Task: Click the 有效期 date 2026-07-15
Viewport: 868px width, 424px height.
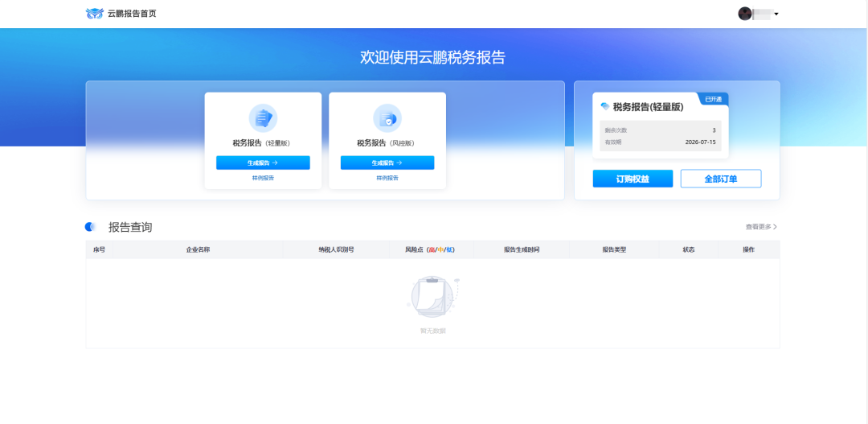Action: pos(700,142)
